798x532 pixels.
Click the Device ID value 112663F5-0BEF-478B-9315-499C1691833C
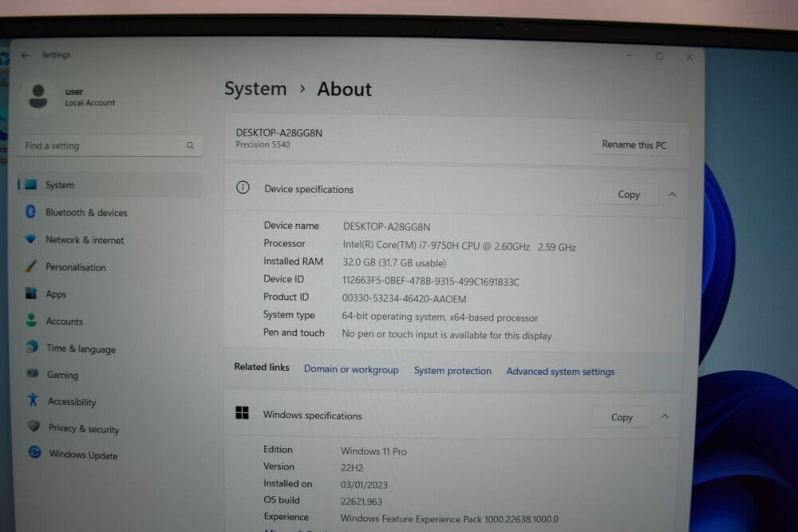click(431, 282)
